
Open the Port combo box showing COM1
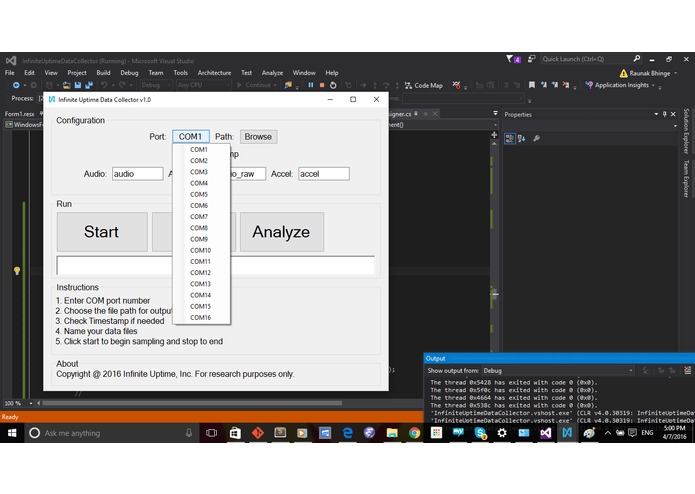191,136
